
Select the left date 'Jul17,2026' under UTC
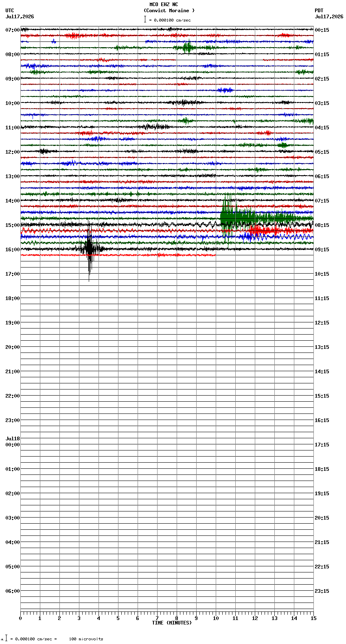point(20,17)
